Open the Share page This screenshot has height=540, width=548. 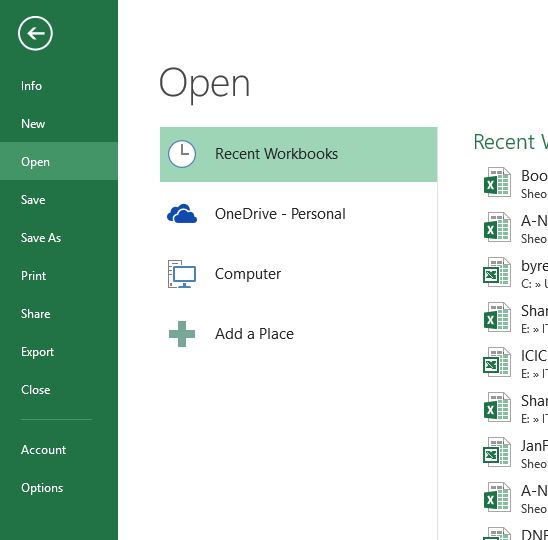tap(35, 314)
